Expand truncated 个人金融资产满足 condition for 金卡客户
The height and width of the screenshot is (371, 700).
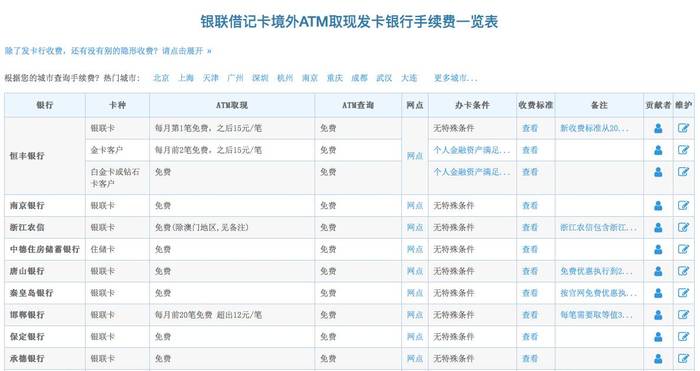471,150
